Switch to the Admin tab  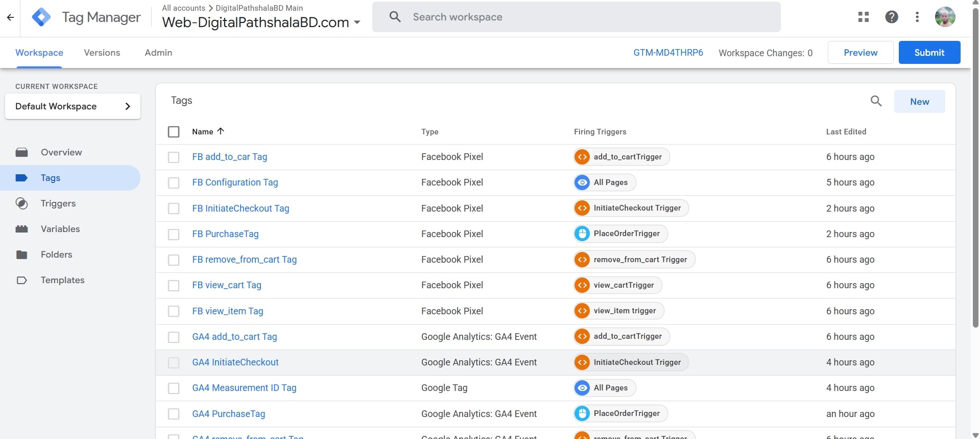[158, 53]
